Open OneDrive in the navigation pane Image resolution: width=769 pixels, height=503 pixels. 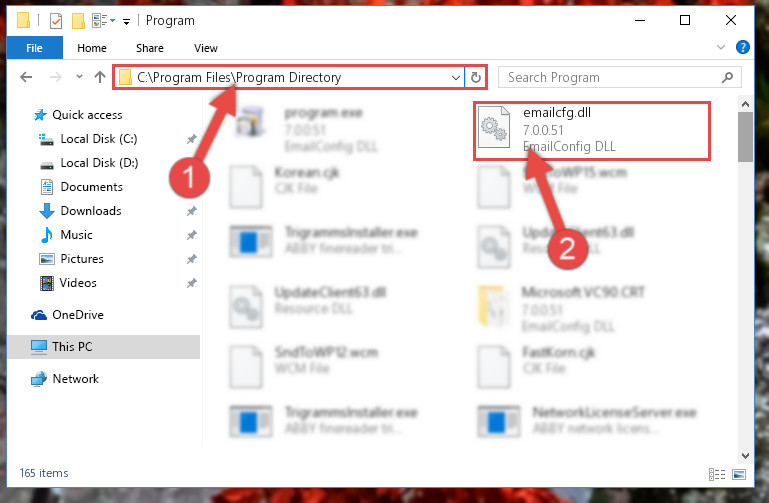click(77, 315)
